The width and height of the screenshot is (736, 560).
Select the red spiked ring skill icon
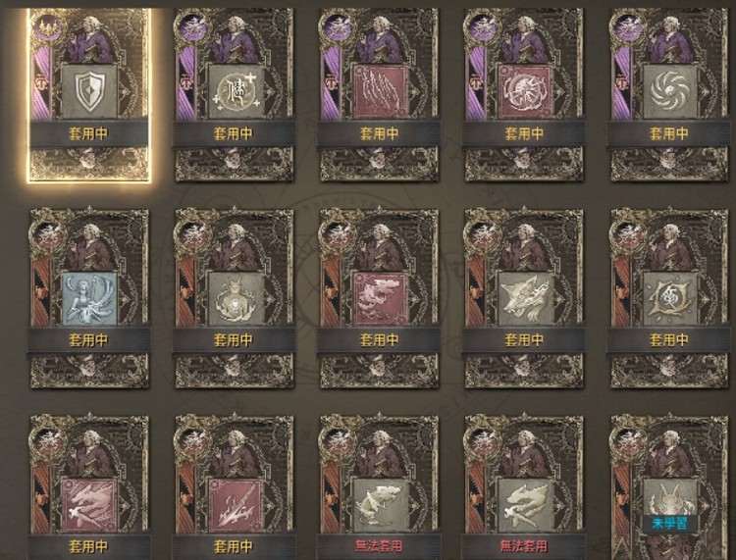click(x=525, y=91)
